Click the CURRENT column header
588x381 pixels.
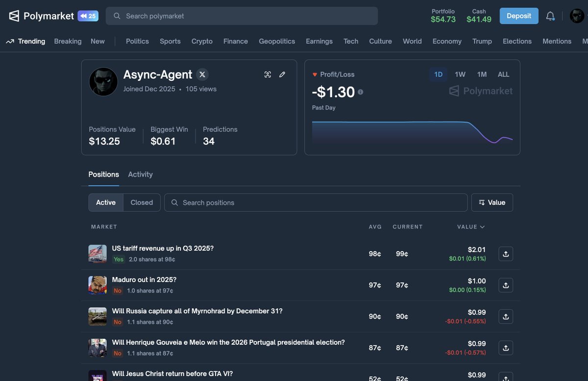pyautogui.click(x=408, y=227)
